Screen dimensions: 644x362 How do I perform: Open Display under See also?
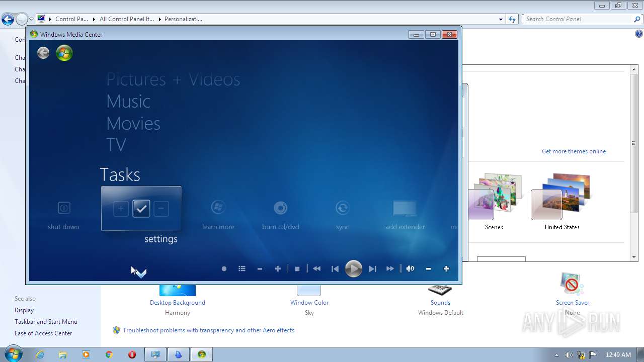click(24, 310)
